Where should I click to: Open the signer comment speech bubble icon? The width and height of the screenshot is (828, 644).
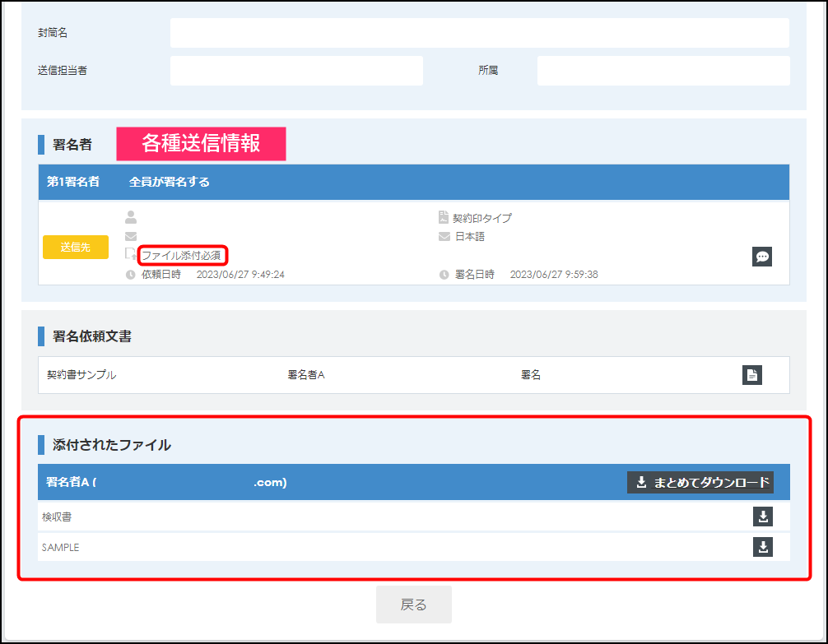762,257
